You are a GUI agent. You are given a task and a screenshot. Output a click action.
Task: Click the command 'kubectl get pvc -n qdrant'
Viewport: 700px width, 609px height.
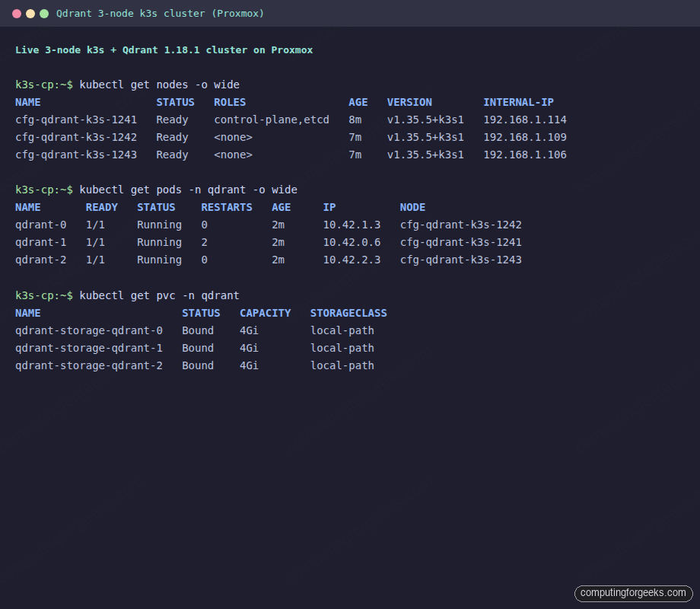pyautogui.click(x=159, y=296)
